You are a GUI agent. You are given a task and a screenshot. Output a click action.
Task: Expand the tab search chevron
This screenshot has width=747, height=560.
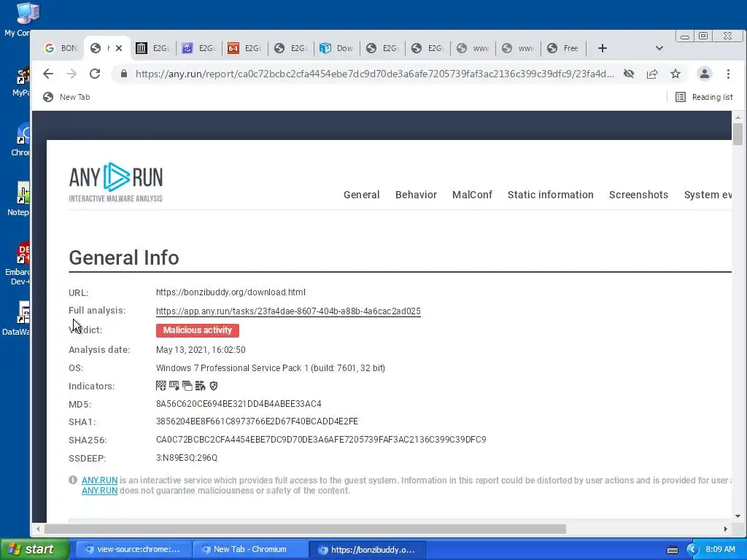tap(659, 48)
